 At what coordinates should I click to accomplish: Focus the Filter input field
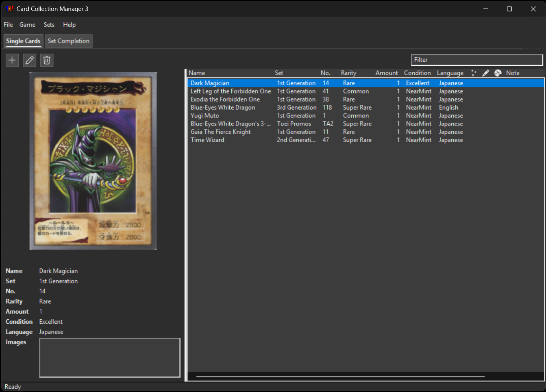[477, 60]
